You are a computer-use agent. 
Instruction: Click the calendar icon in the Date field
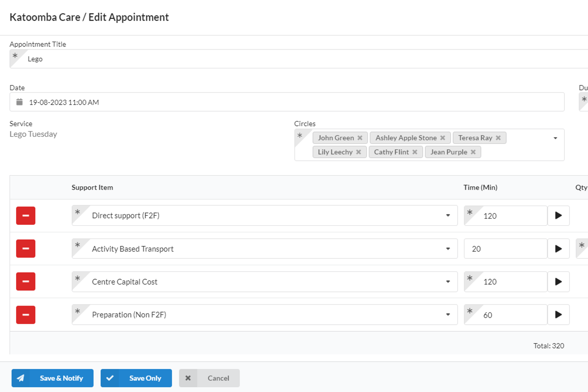(19, 102)
